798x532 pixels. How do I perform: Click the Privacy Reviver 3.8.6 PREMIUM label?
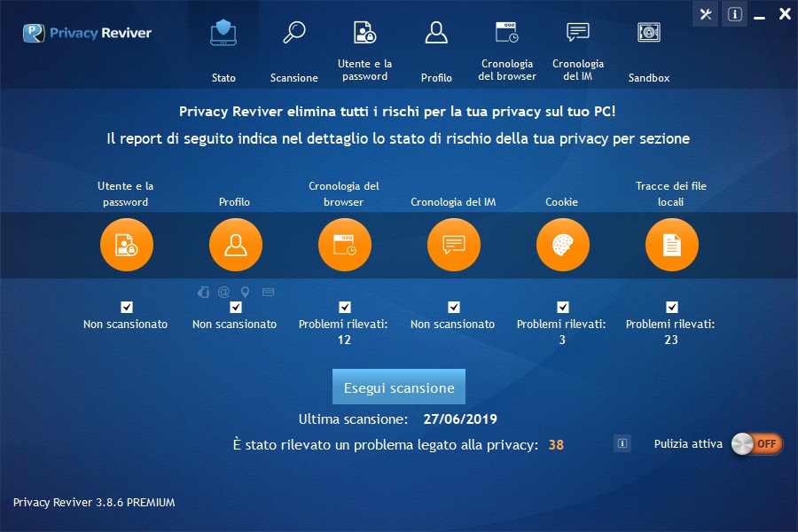tap(94, 503)
